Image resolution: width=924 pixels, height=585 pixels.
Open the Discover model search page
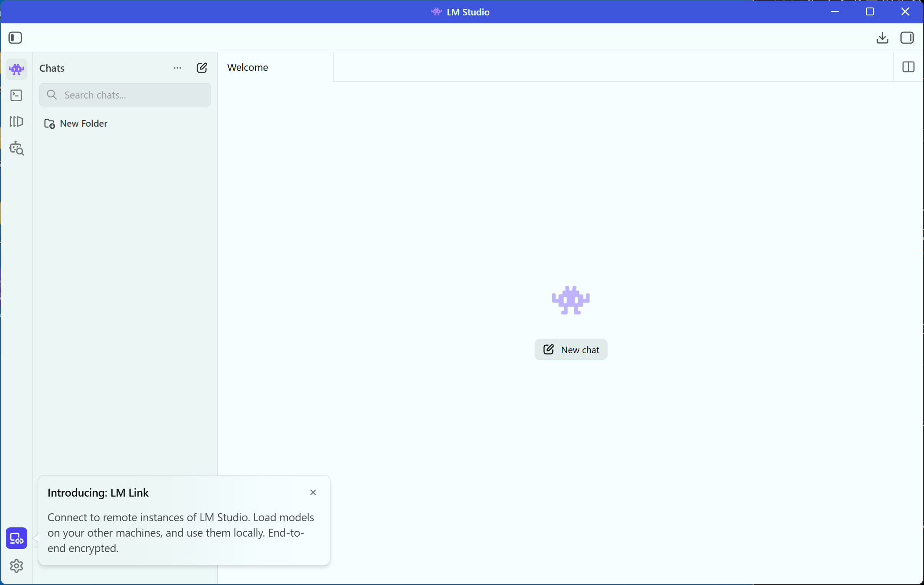16,148
